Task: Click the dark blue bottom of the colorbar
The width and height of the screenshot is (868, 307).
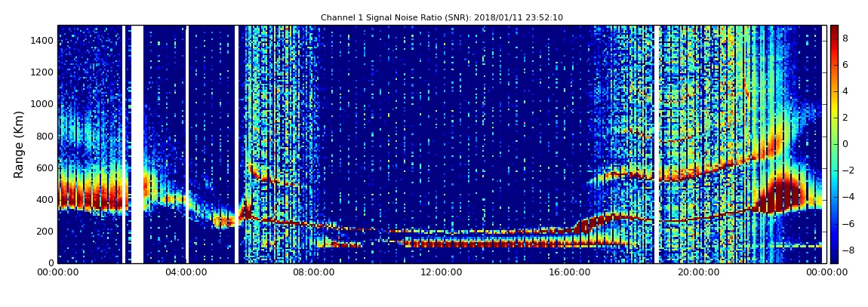Action: pyautogui.click(x=834, y=257)
